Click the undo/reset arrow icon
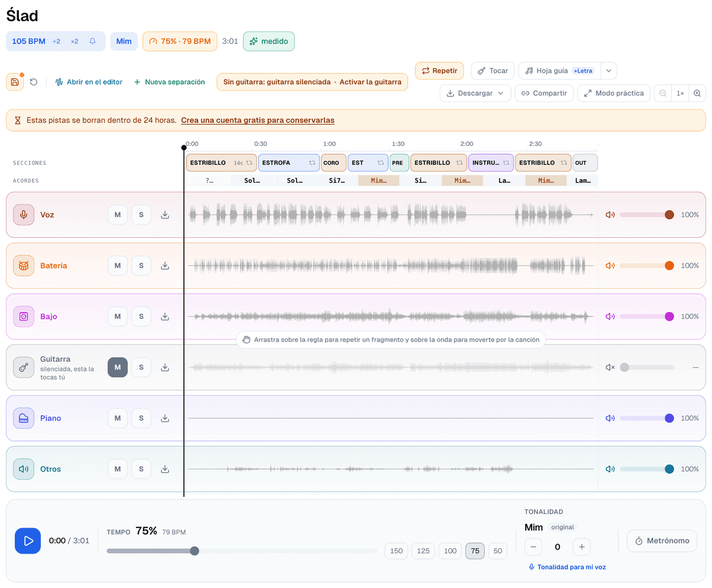The image size is (712, 588). click(34, 82)
